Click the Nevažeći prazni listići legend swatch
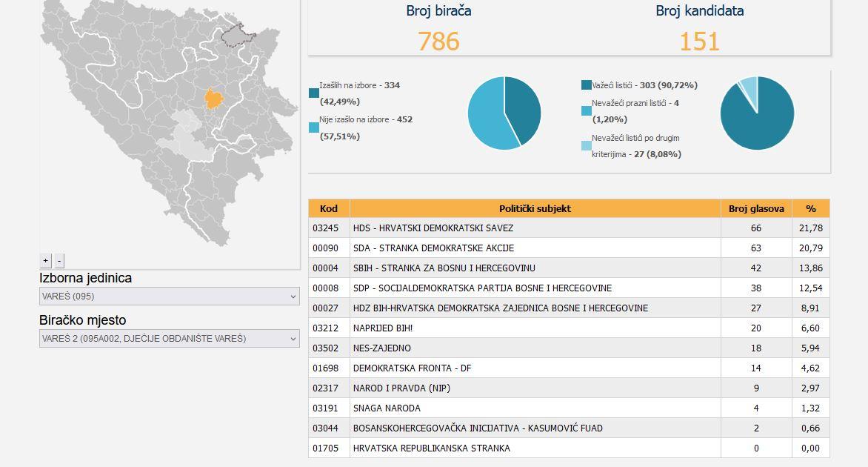The height and width of the screenshot is (467, 868). 587,110
